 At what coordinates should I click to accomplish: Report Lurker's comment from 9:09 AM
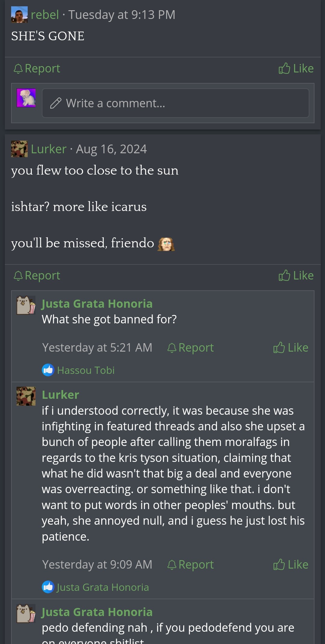click(190, 565)
